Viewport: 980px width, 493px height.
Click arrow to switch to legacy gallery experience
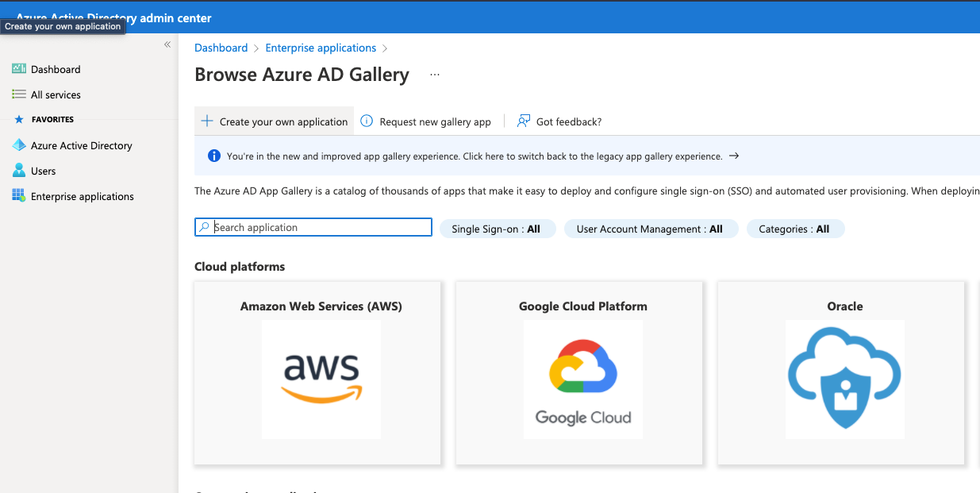734,156
